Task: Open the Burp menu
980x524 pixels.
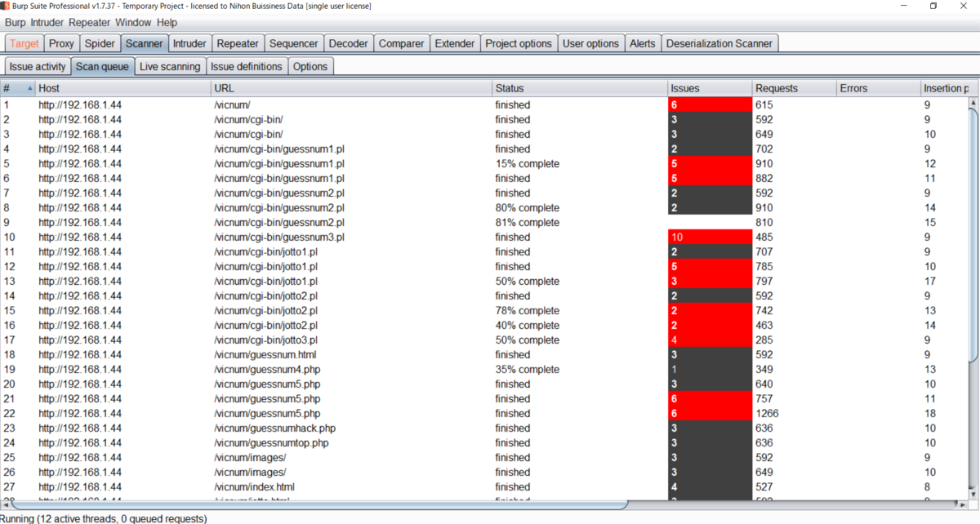Action: (16, 23)
